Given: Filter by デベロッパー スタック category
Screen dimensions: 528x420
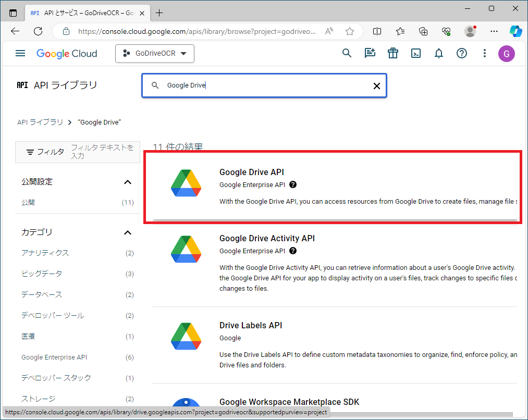Looking at the screenshot, I should click(x=56, y=378).
